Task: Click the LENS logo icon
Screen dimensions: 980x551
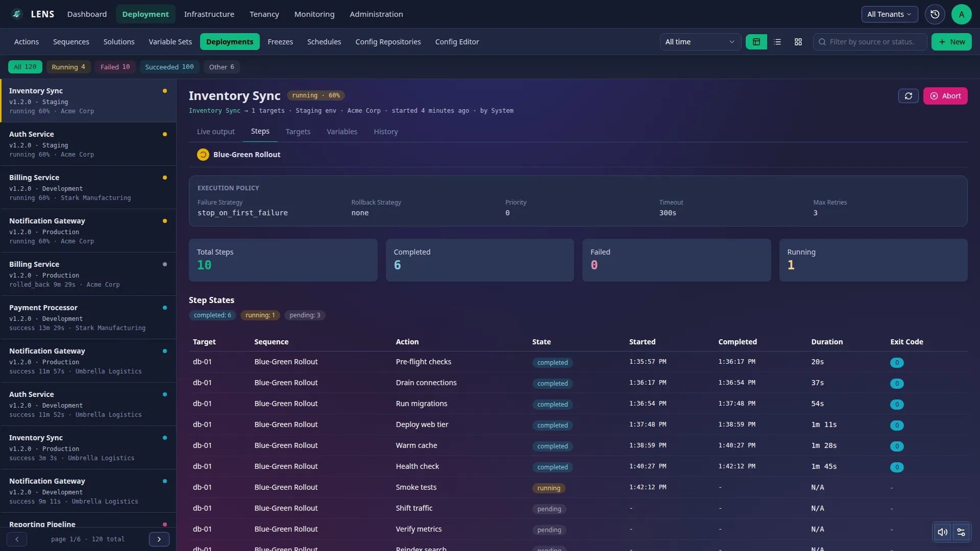Action: pos(17,14)
